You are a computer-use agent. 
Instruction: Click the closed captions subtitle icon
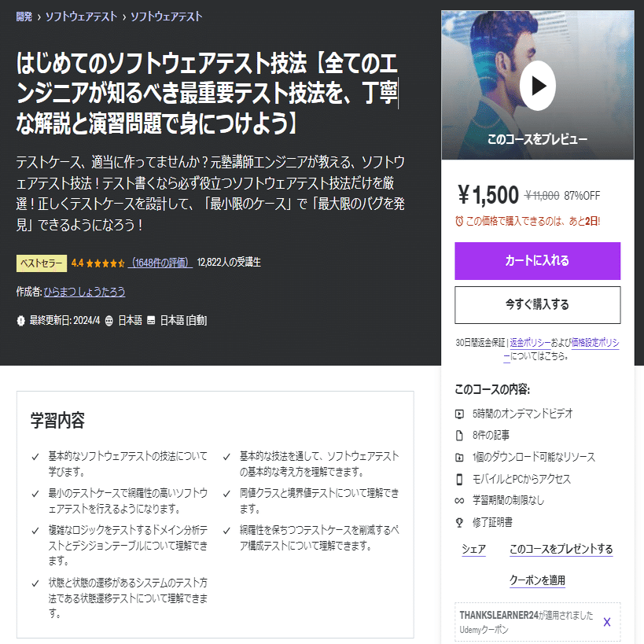(x=151, y=321)
